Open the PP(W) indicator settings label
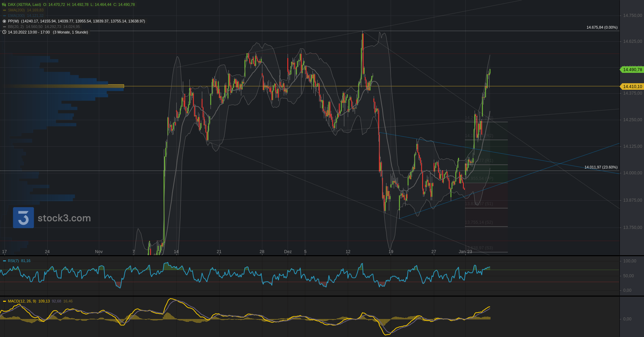This screenshot has width=644, height=337. [13, 21]
